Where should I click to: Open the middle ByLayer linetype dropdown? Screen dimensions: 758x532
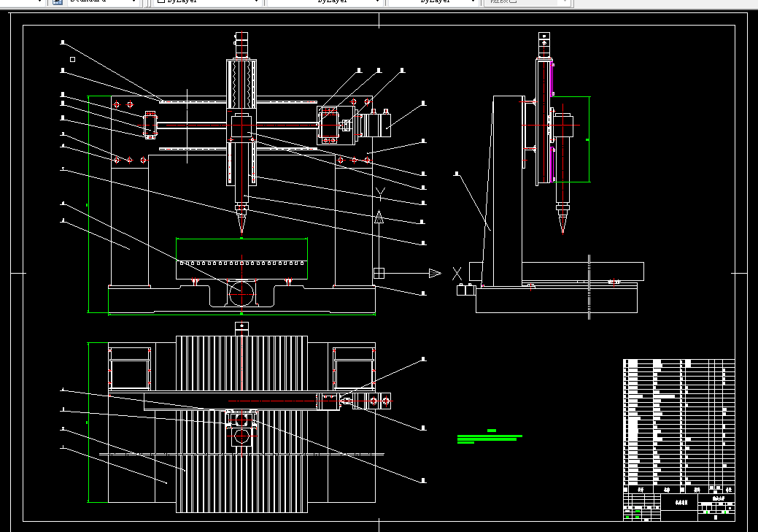click(325, 1)
